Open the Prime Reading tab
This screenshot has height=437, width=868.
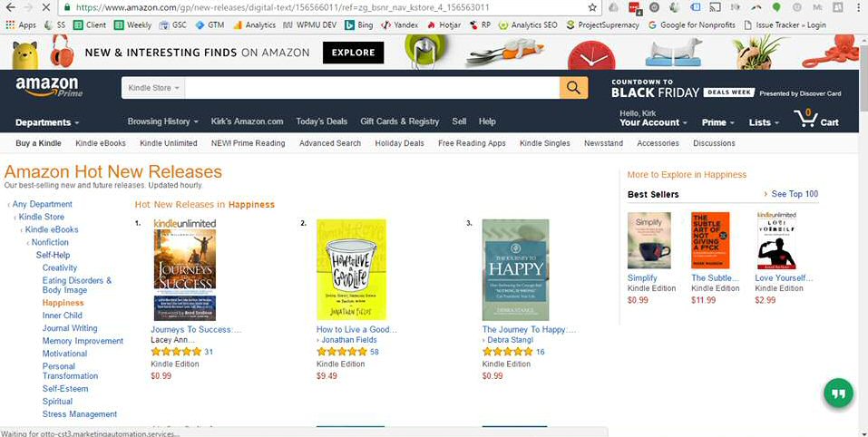[248, 143]
